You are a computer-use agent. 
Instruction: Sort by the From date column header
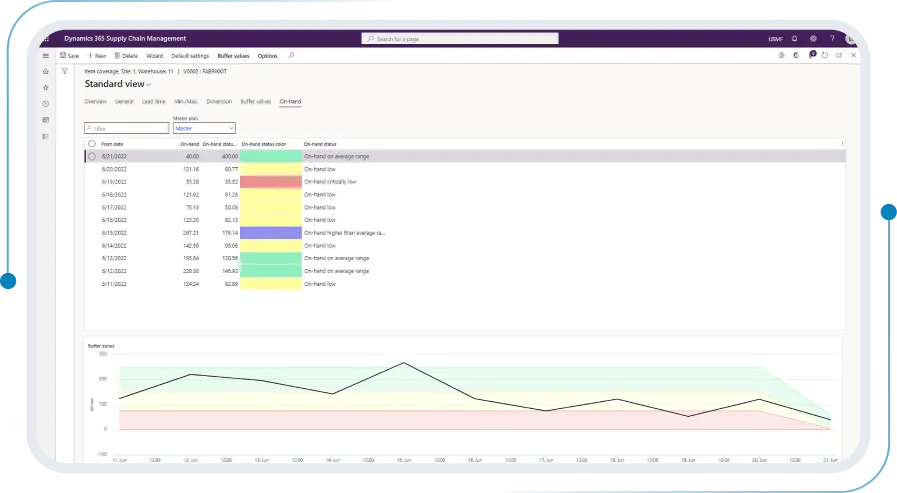click(112, 144)
